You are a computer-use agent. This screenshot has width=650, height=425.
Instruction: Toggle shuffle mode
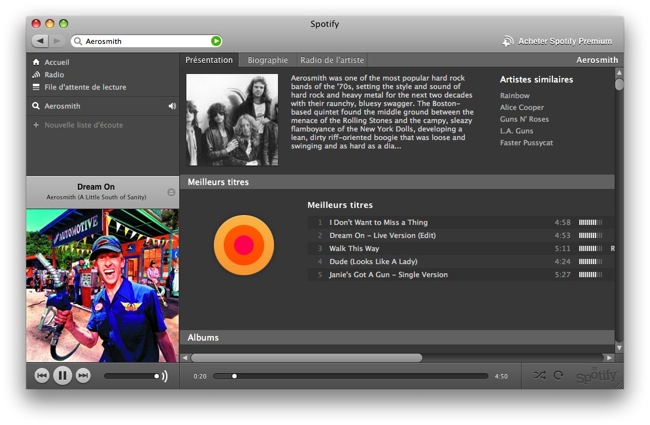pyautogui.click(x=540, y=375)
